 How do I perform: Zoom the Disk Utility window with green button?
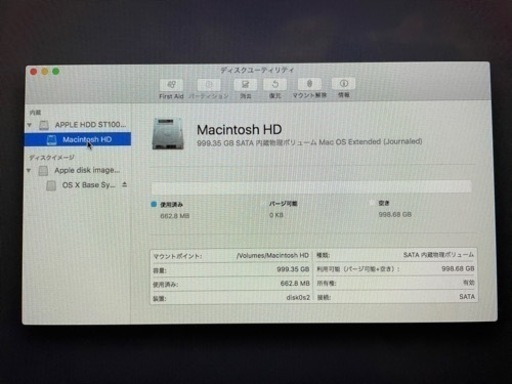pos(56,71)
